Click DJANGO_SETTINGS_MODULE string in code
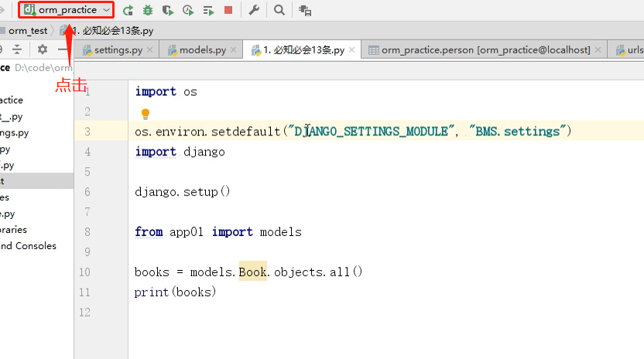Viewport: 644px width, 359px height. (371, 132)
